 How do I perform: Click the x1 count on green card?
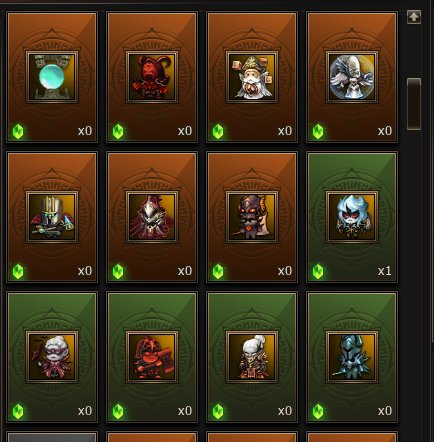pyautogui.click(x=384, y=271)
